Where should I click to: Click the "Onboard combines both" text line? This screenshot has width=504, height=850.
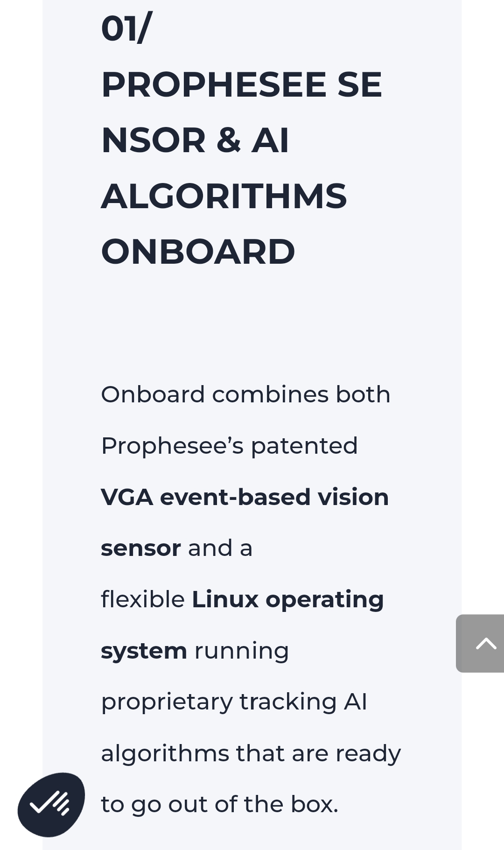tap(245, 394)
